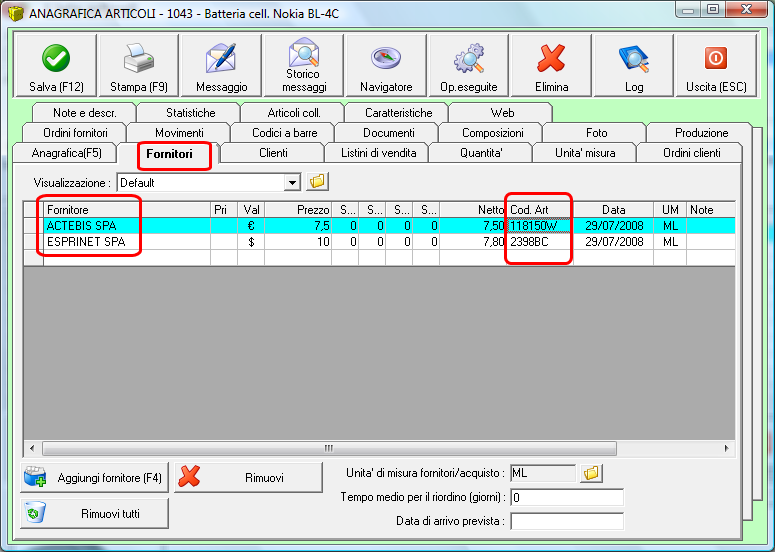Click the Cod. Art column header
Viewport: 775px width, 552px height.
[x=539, y=210]
